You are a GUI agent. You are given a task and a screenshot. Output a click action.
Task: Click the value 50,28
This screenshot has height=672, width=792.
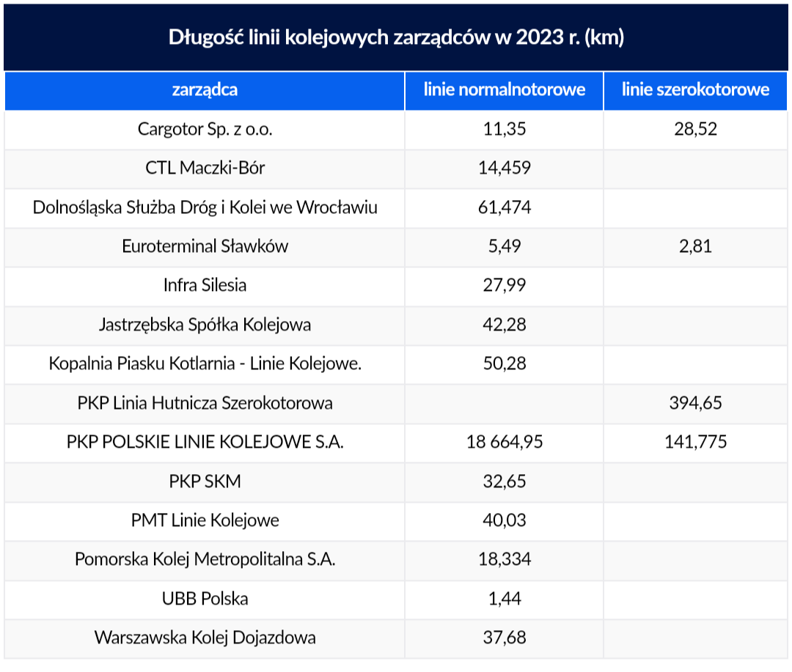pyautogui.click(x=504, y=363)
